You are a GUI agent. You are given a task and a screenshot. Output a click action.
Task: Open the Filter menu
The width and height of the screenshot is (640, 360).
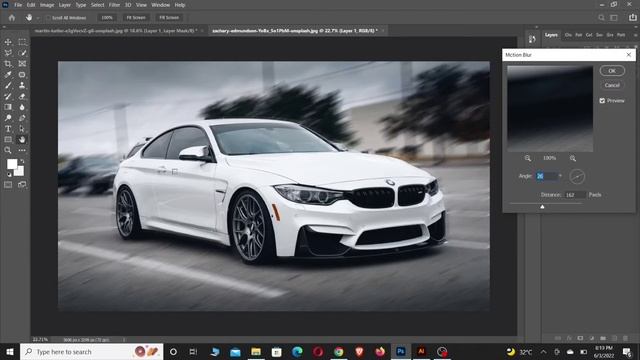click(114, 5)
